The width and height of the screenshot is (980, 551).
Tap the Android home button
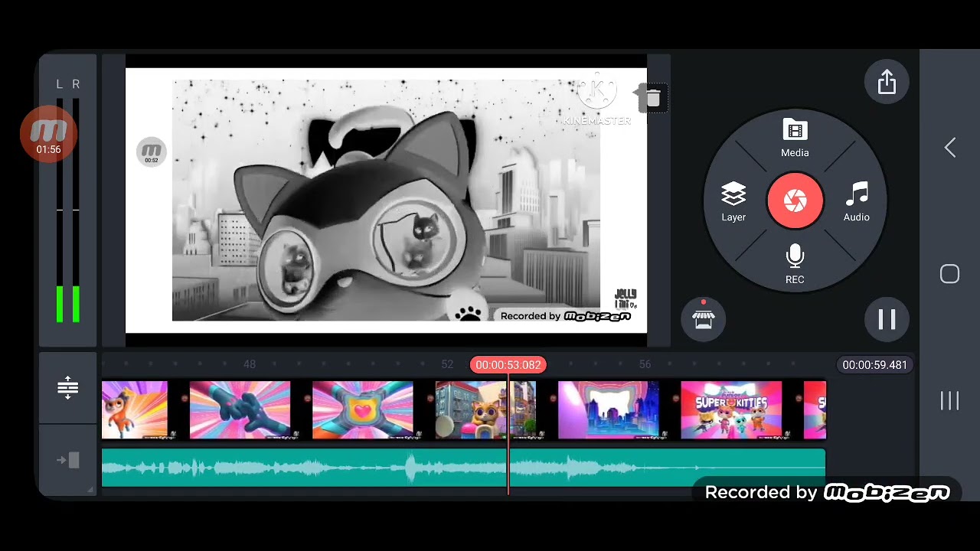(950, 274)
